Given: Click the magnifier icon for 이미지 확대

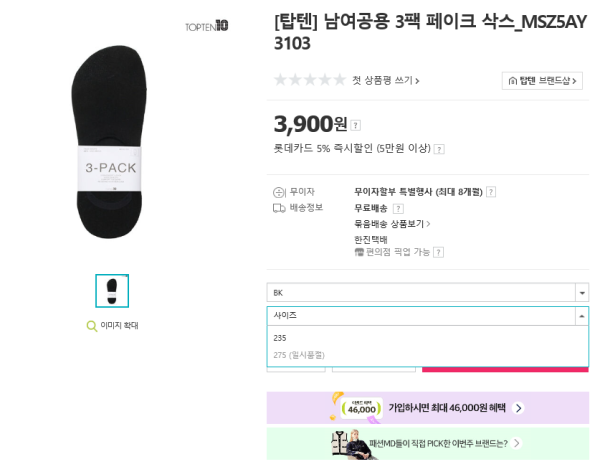Looking at the screenshot, I should [91, 326].
